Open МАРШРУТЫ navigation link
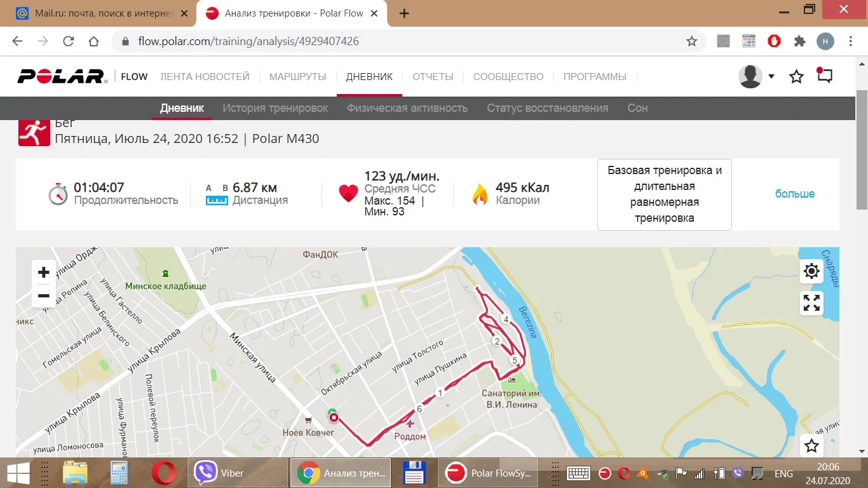The height and width of the screenshot is (488, 868). pos(297,77)
